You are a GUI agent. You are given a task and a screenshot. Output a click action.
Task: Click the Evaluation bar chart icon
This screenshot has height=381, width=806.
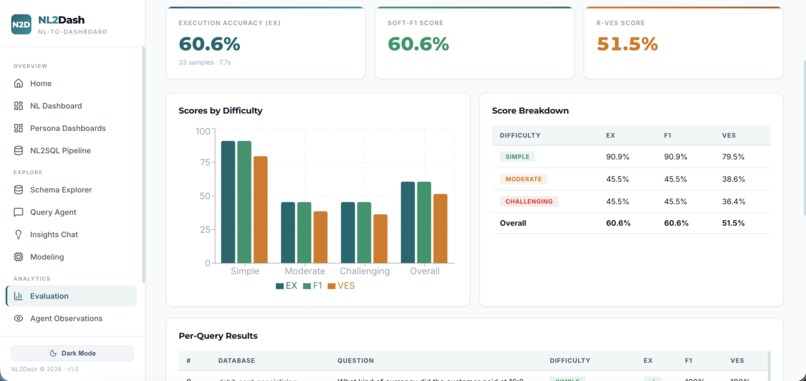click(x=19, y=296)
